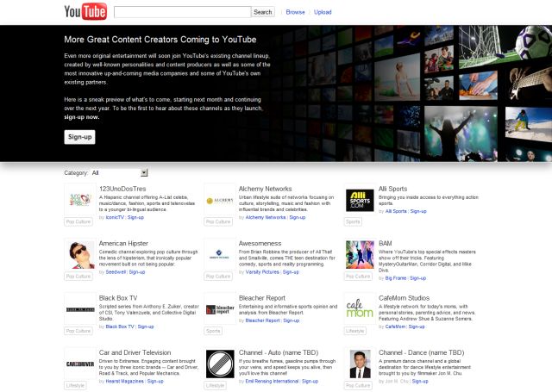The width and height of the screenshot is (552, 392).
Task: Sign up for Car and Driver Television
Action: coord(155,381)
